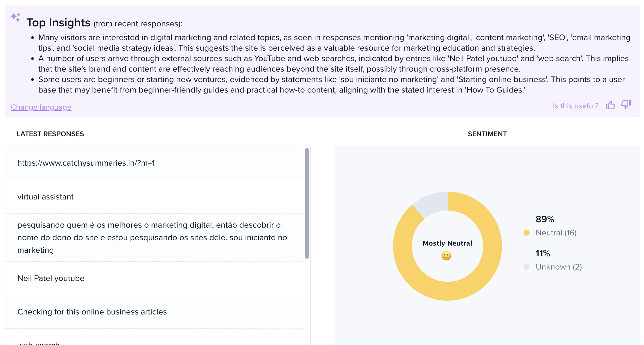Click the neutral face emoji in the chart
Image resolution: width=644 pixels, height=345 pixels.
click(x=447, y=256)
